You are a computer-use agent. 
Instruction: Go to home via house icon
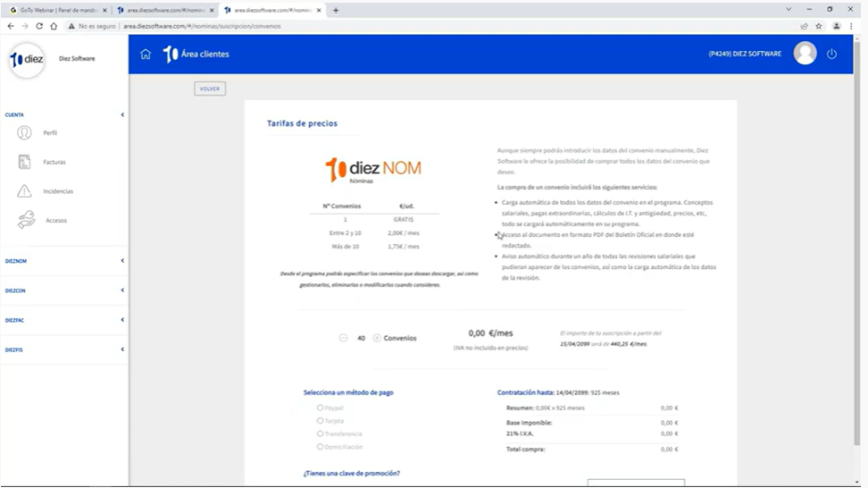[x=146, y=54]
